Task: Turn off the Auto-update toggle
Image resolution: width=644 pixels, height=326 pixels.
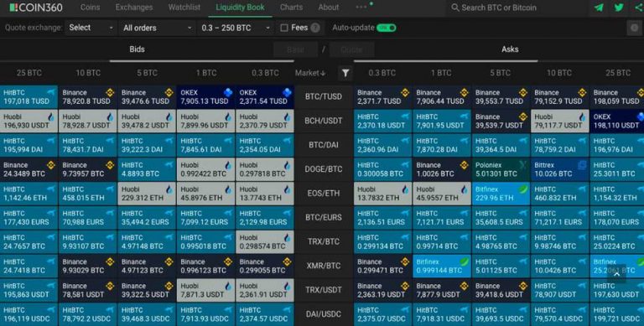Action: [x=386, y=28]
